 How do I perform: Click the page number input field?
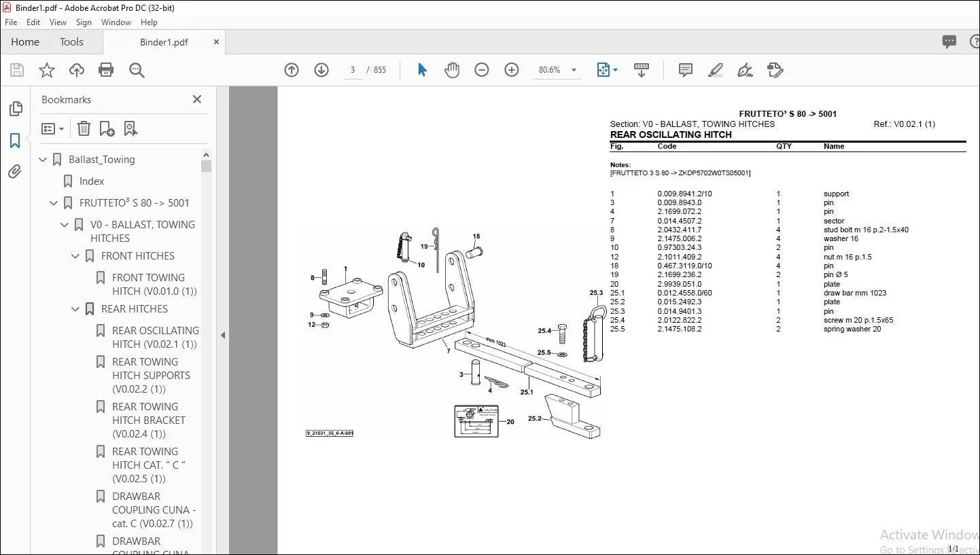click(353, 70)
